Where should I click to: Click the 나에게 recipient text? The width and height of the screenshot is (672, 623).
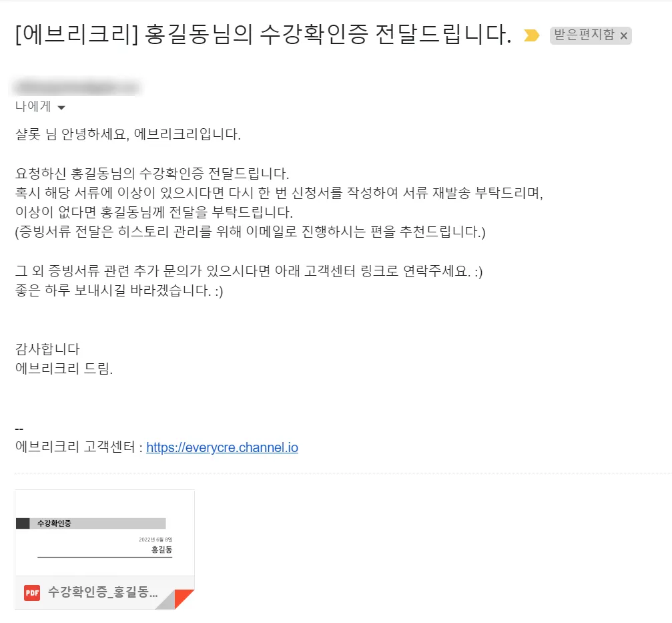tap(33, 107)
